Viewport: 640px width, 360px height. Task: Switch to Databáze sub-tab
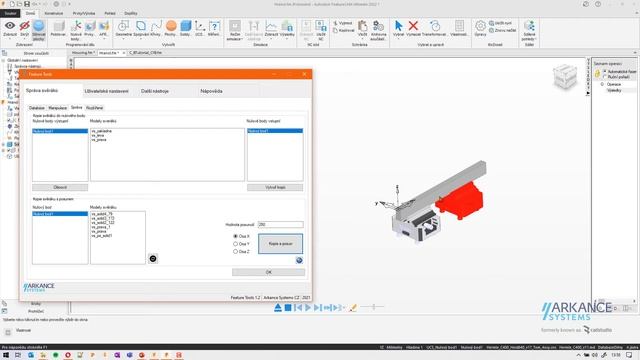click(37, 108)
